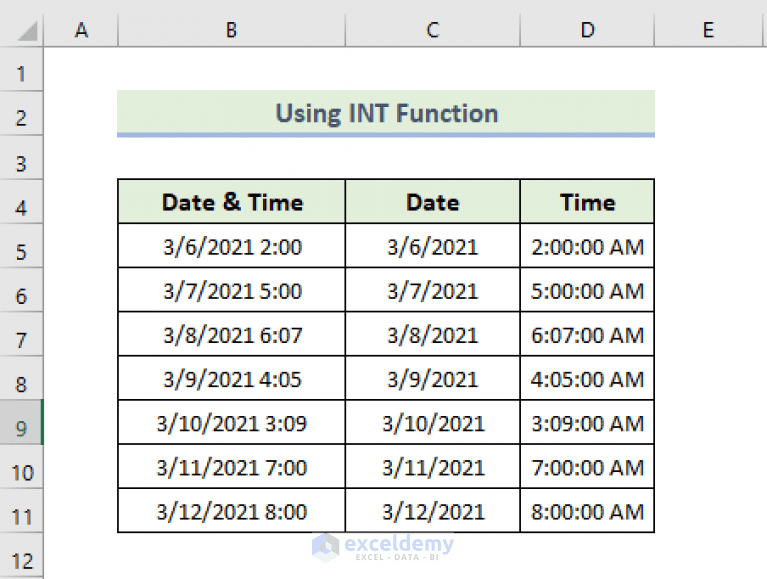Select Date cell '3/9/2021' in column C

tap(432, 378)
